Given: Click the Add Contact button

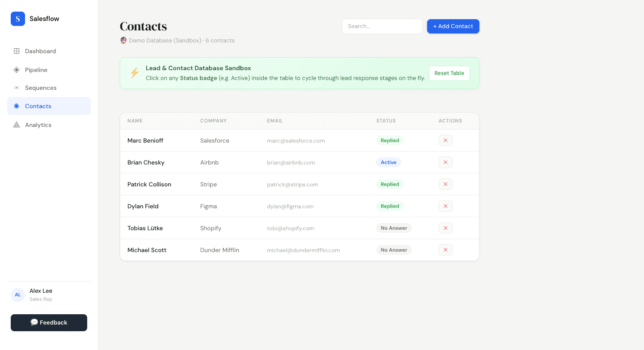Looking at the screenshot, I should [453, 26].
